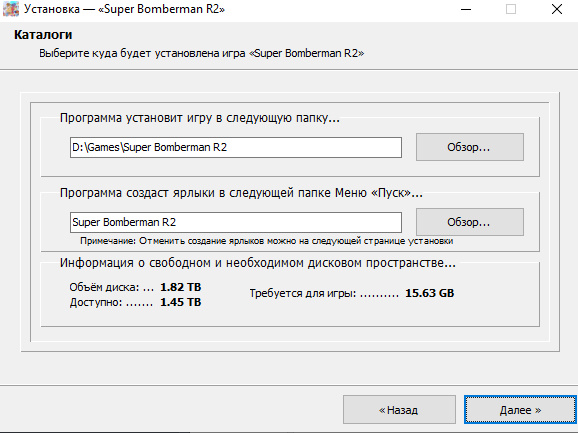The width and height of the screenshot is (578, 433).
Task: Click the Доступно 1.45 TB value
Action: tap(181, 302)
